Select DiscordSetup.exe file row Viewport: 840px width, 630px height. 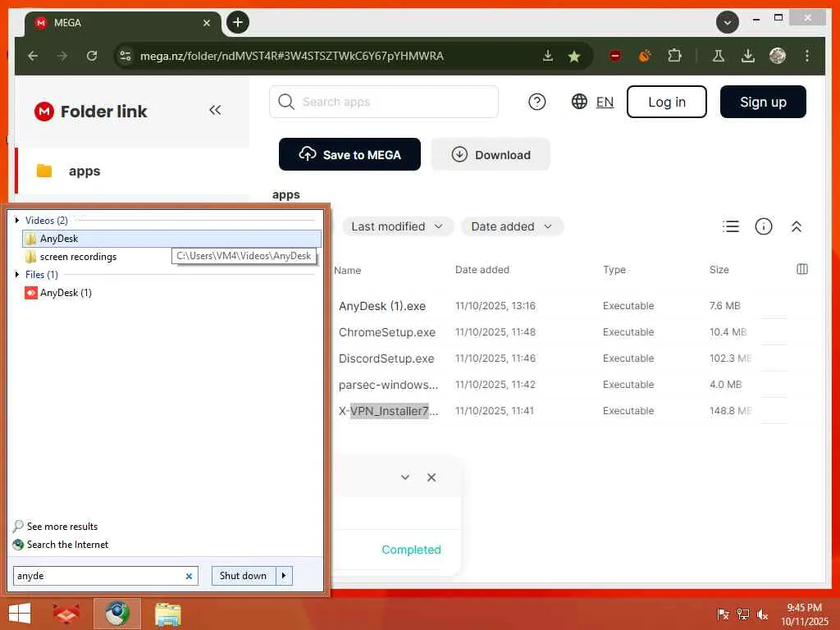click(x=559, y=358)
